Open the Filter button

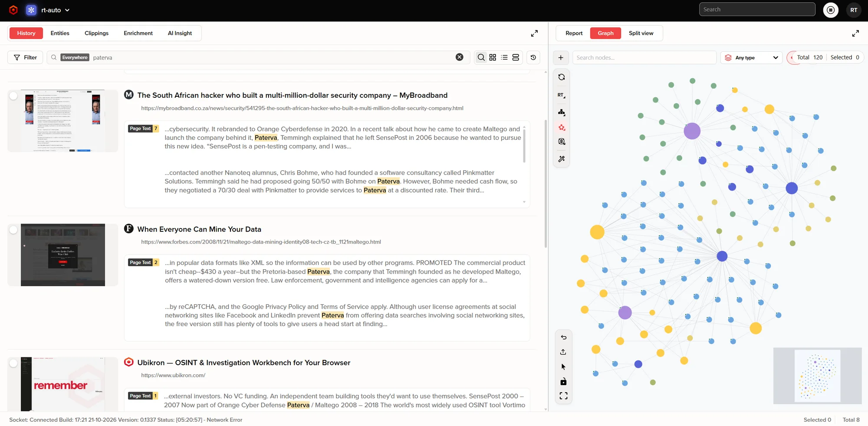pos(25,57)
